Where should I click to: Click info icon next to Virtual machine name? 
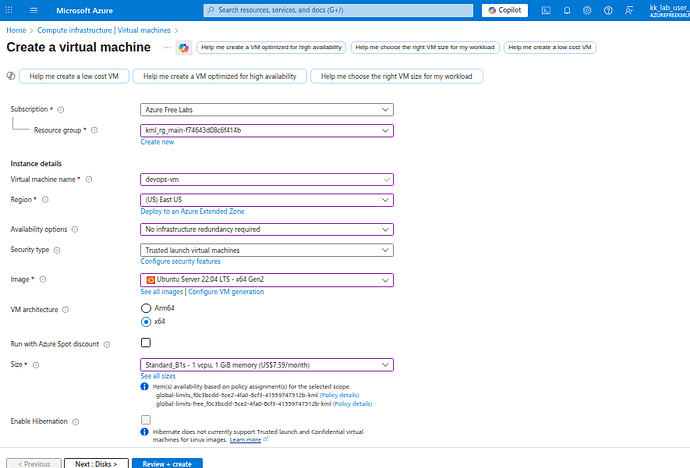[x=89, y=180]
